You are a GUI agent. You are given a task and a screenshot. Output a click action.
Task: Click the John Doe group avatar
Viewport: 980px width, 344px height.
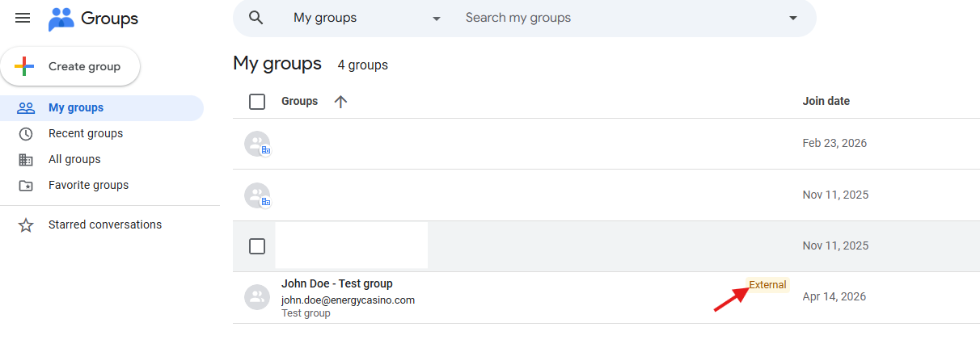[x=257, y=297]
